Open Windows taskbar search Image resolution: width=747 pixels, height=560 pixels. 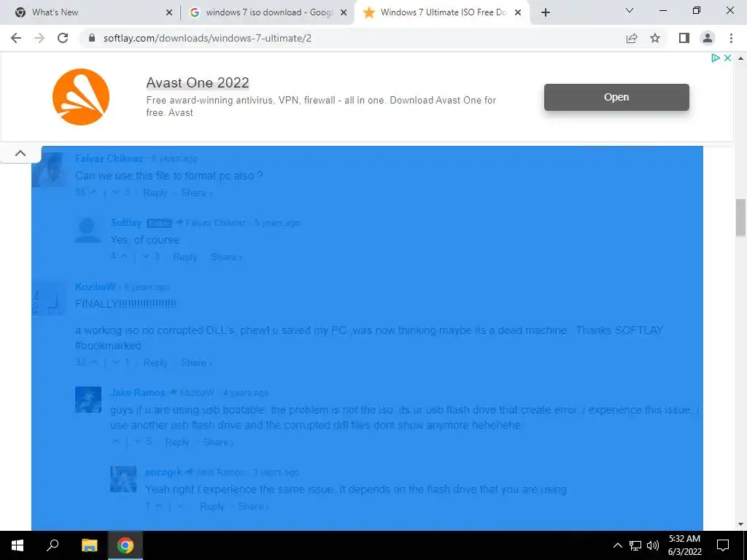tap(53, 545)
